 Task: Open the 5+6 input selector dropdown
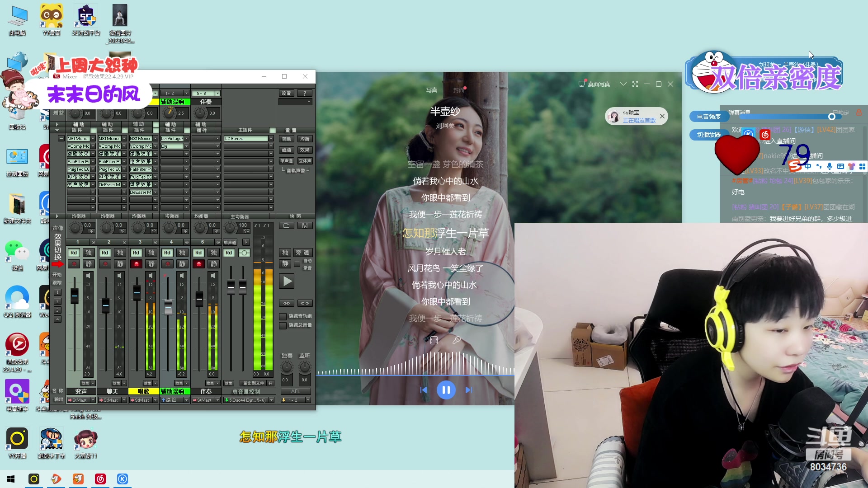click(x=217, y=94)
